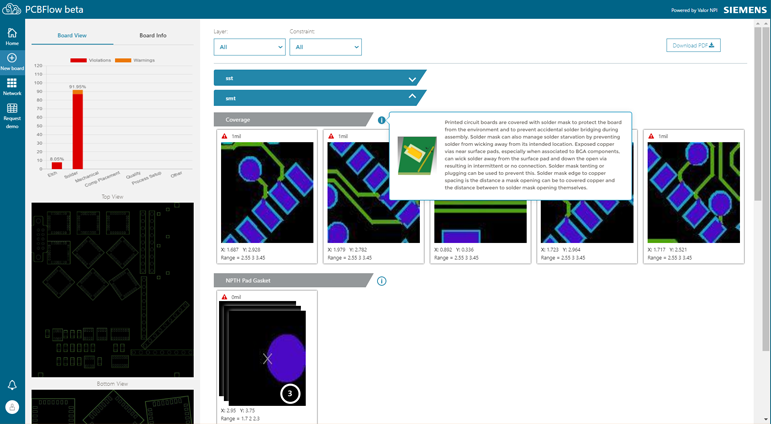Switch to Board View tab
771x424 pixels.
[x=72, y=35]
